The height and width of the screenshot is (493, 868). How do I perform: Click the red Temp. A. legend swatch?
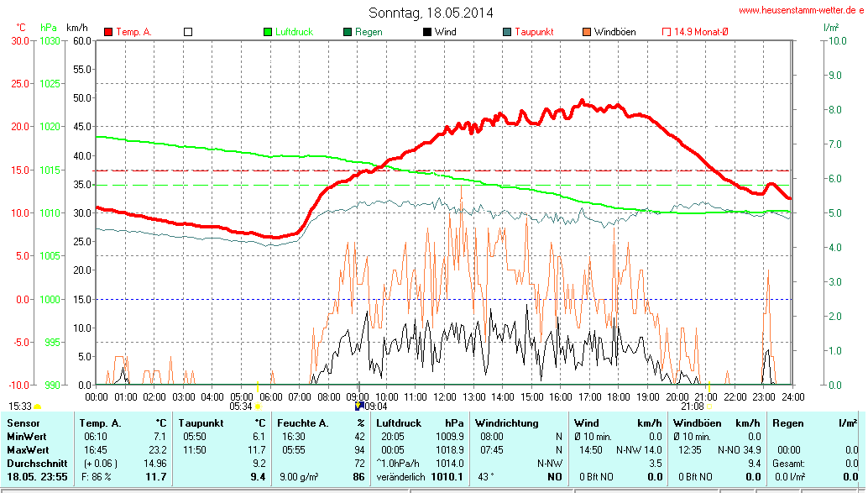pos(108,32)
